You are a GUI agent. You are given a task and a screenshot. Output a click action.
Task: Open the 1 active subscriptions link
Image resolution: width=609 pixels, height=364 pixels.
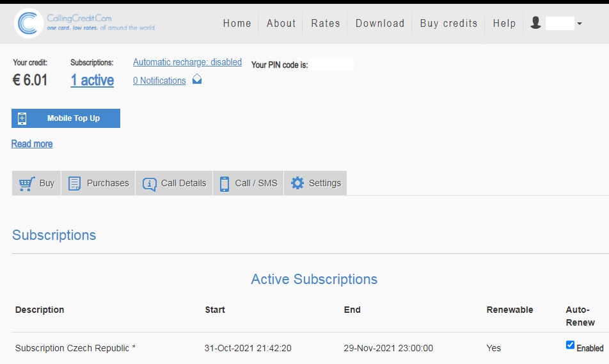(92, 80)
